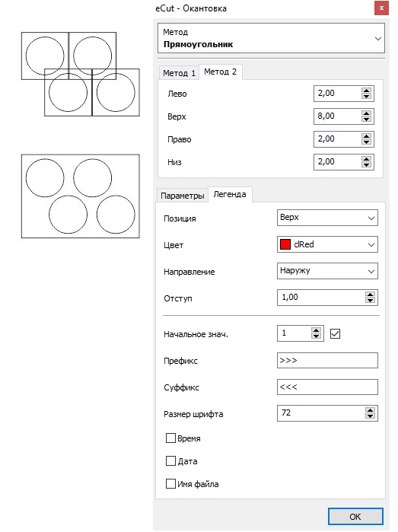Switch to the Метод 1 tab

179,73
